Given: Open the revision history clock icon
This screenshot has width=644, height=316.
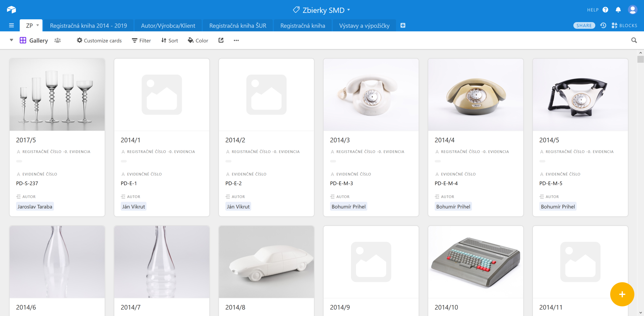Looking at the screenshot, I should 603,25.
